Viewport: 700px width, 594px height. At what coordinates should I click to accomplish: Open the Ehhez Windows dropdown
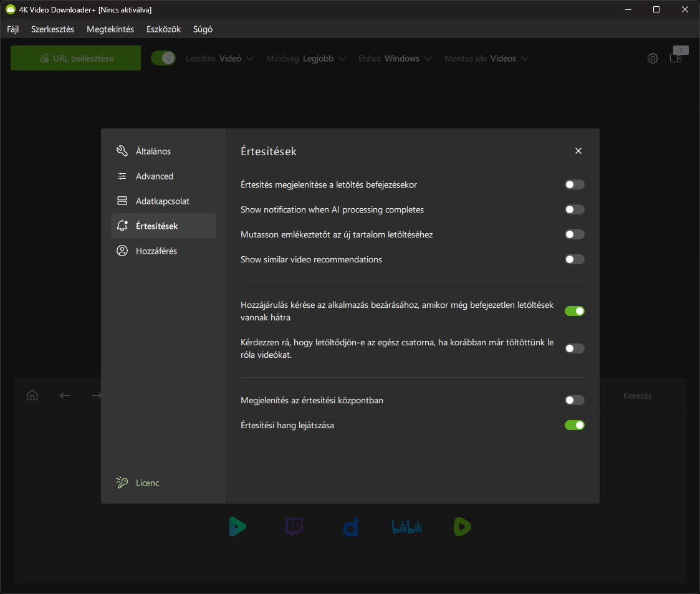tap(395, 59)
